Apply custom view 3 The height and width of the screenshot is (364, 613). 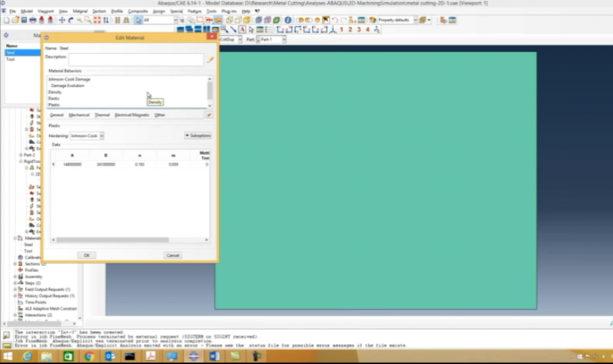359,30
